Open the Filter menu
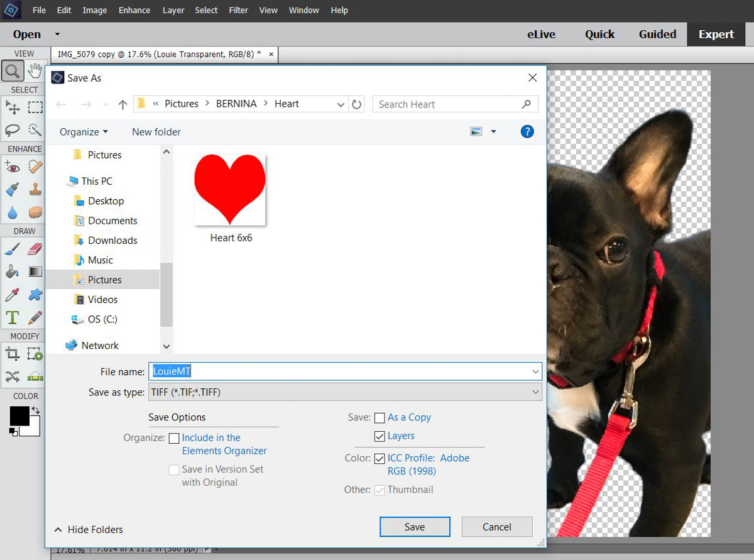754x560 pixels. tap(238, 11)
